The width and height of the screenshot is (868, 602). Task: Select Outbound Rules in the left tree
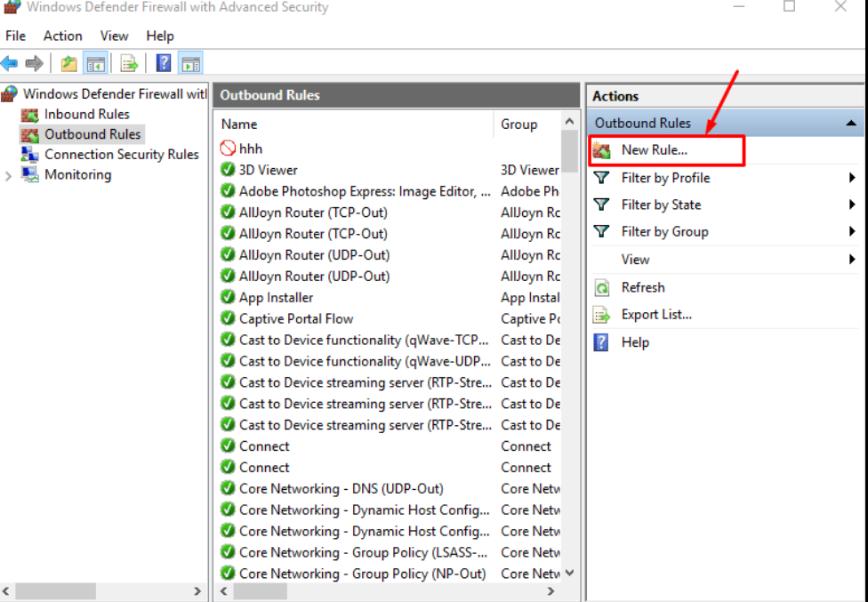pyautogui.click(x=92, y=134)
